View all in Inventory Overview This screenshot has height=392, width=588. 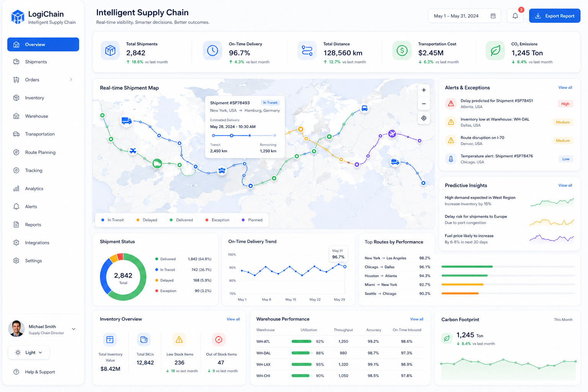pos(233,319)
